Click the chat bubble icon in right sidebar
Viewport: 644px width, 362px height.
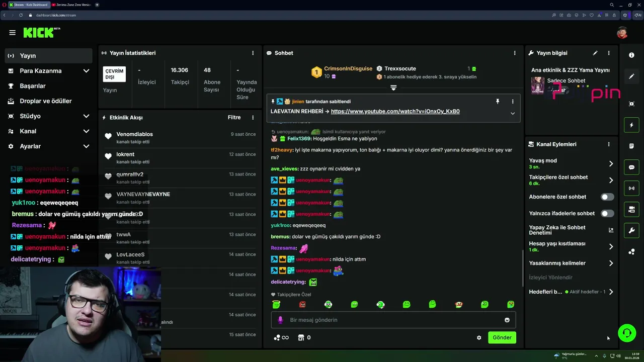pyautogui.click(x=631, y=167)
